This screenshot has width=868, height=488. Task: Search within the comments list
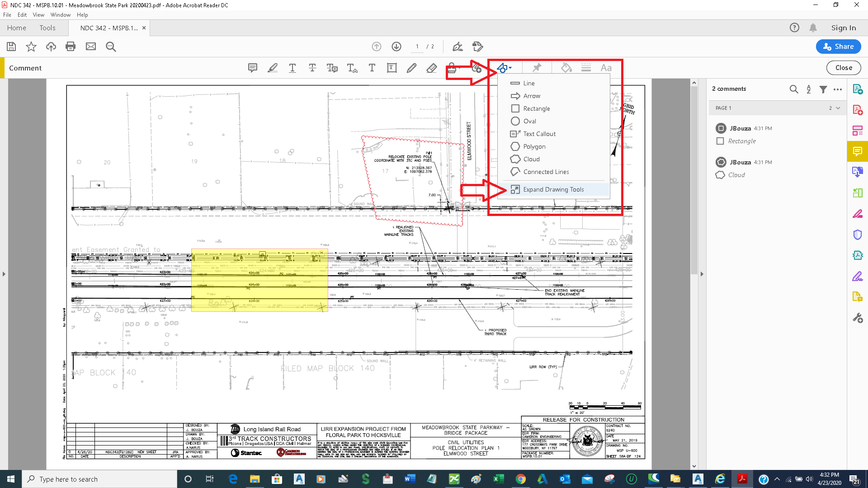pos(794,89)
